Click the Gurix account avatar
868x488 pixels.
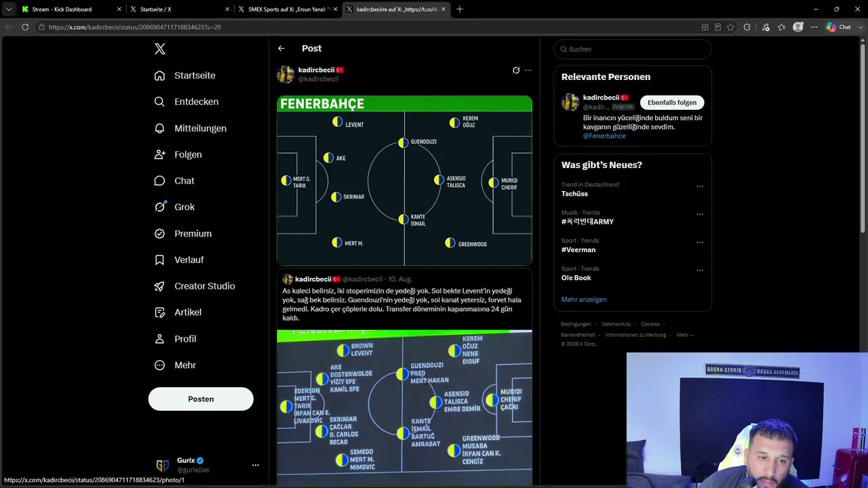coord(162,465)
